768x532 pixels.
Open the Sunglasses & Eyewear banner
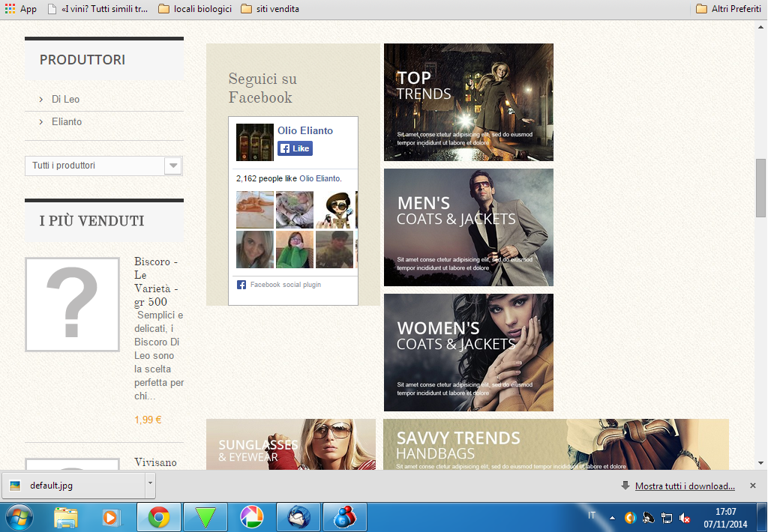pyautogui.click(x=291, y=444)
